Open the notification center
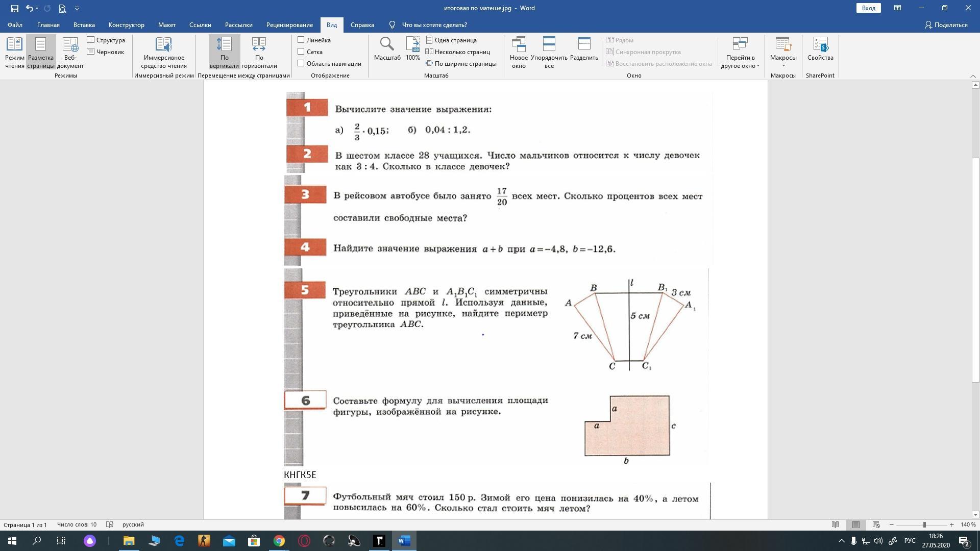 pos(964,541)
